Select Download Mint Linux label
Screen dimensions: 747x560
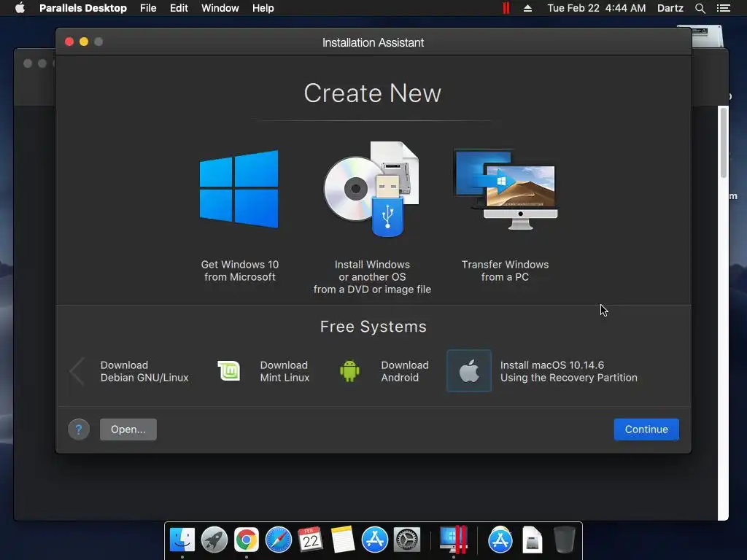click(285, 371)
